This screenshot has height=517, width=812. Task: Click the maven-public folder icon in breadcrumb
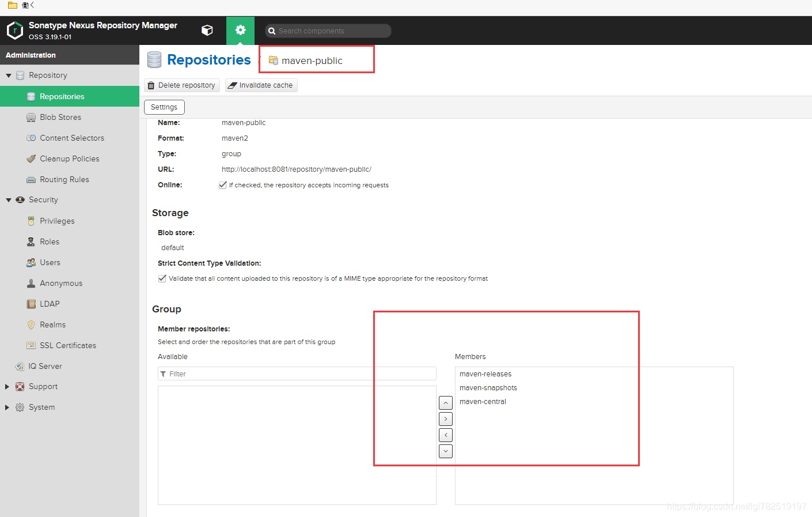coord(274,61)
